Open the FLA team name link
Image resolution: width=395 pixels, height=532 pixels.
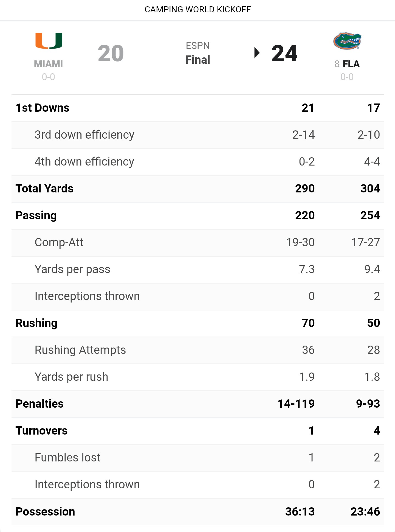pyautogui.click(x=351, y=64)
